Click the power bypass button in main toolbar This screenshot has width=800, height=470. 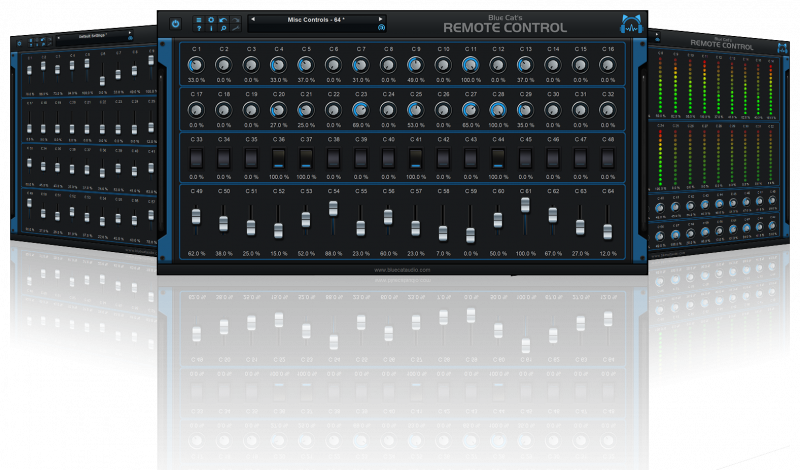(x=175, y=23)
